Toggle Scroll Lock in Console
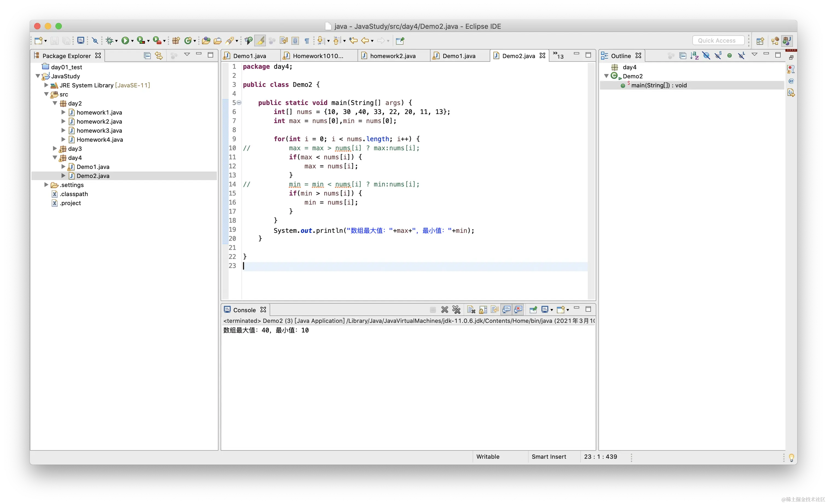This screenshot has height=504, width=827. [483, 309]
